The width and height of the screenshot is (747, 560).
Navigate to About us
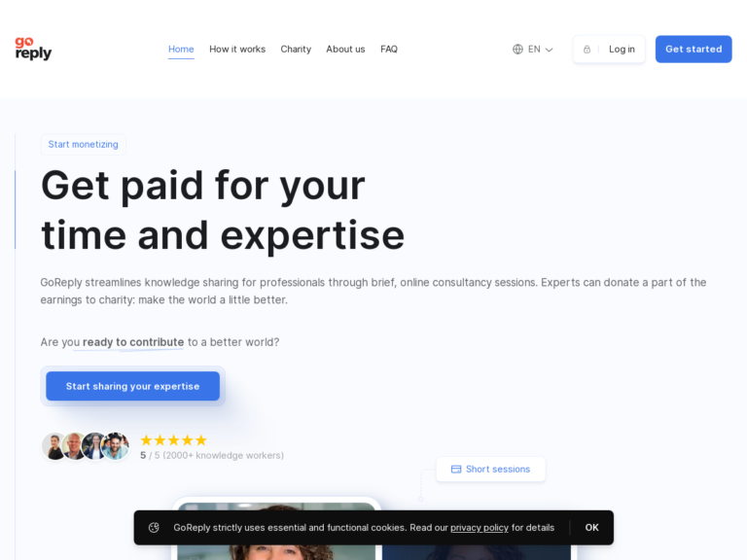[x=345, y=50]
